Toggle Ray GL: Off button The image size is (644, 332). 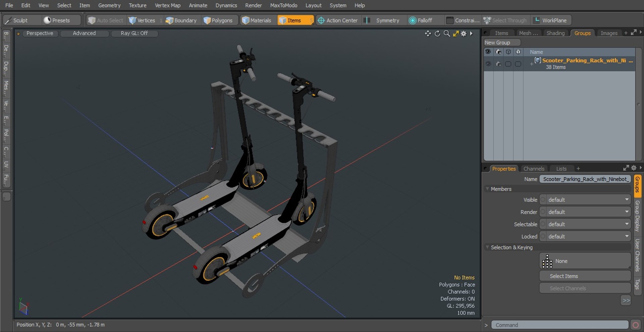pyautogui.click(x=135, y=33)
